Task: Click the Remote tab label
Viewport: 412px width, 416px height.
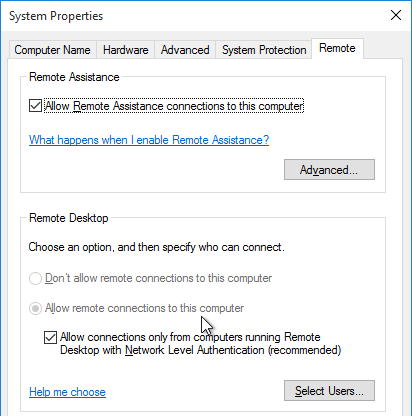Action: coord(337,48)
